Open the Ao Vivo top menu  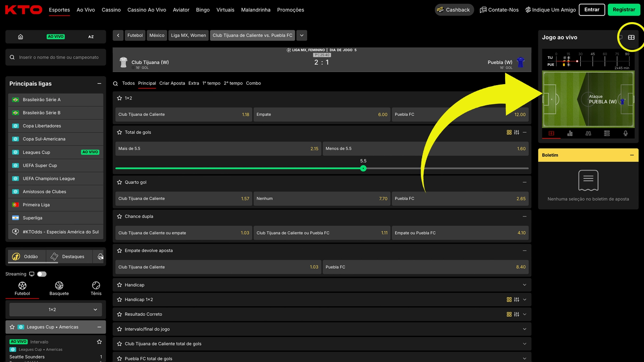tap(86, 10)
